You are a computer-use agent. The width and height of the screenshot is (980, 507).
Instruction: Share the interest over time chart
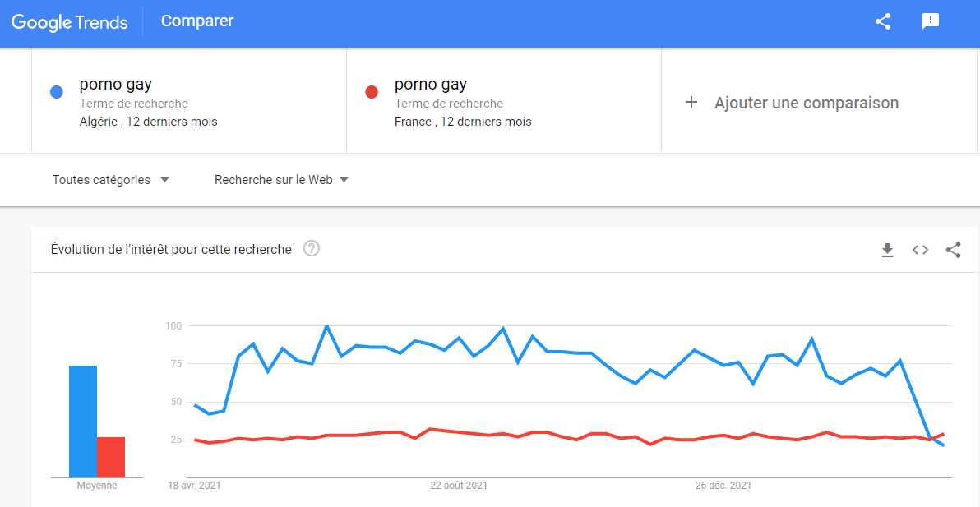pyautogui.click(x=953, y=251)
